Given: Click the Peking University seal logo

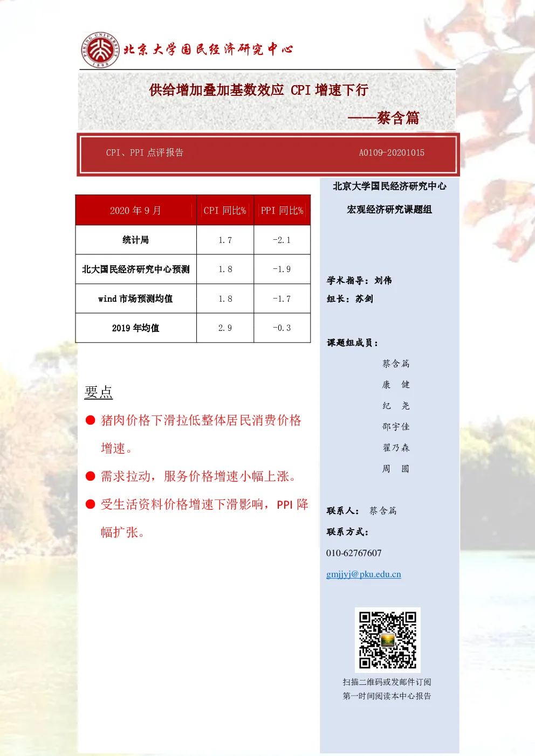Looking at the screenshot, I should [101, 50].
